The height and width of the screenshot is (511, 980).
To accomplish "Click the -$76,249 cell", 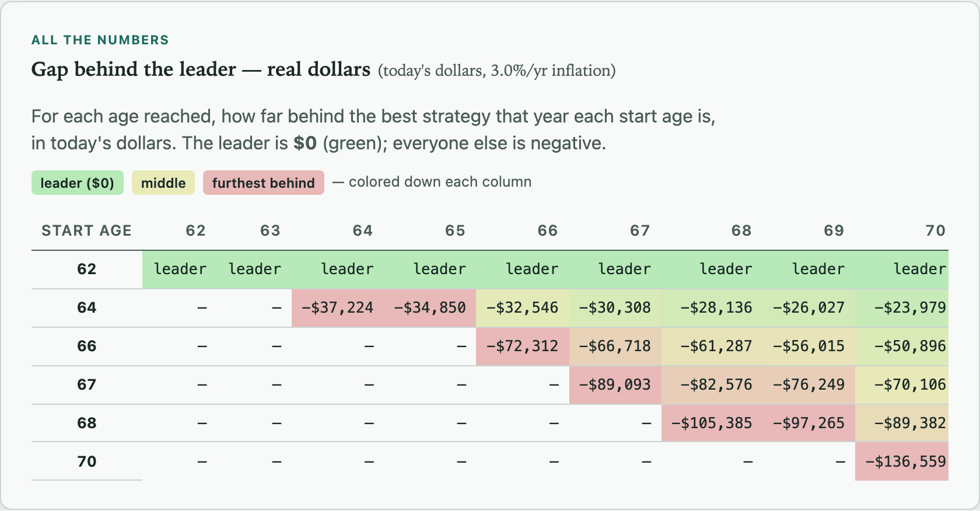I will pos(809,384).
